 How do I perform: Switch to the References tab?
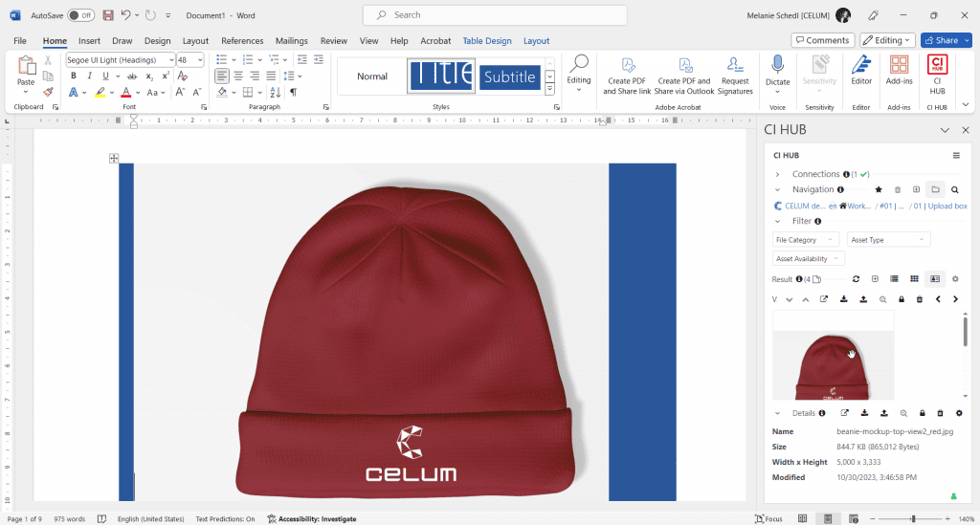tap(242, 41)
